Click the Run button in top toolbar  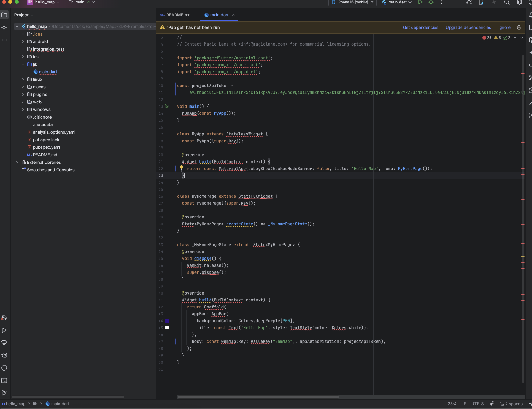pyautogui.click(x=420, y=2)
